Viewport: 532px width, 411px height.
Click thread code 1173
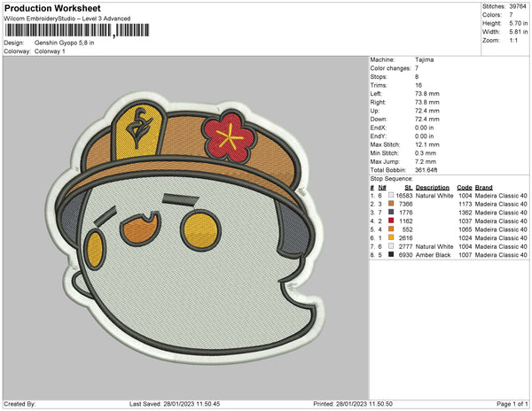point(465,204)
